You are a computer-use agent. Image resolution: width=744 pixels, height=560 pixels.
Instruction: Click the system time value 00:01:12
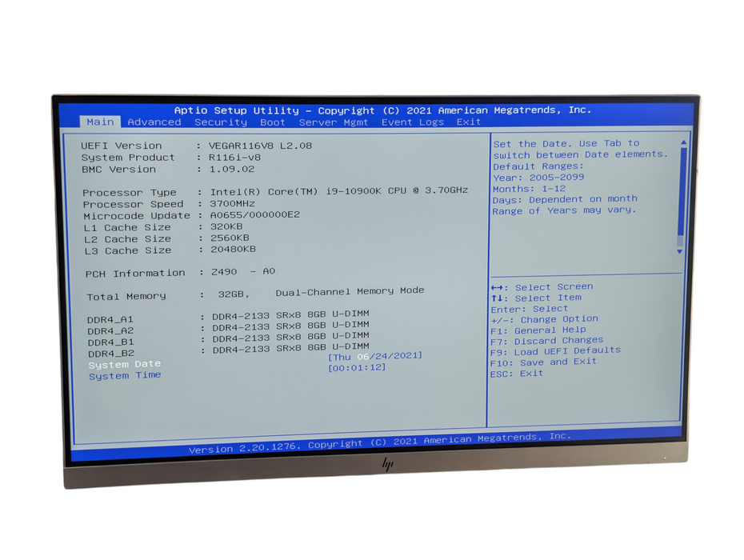point(357,367)
